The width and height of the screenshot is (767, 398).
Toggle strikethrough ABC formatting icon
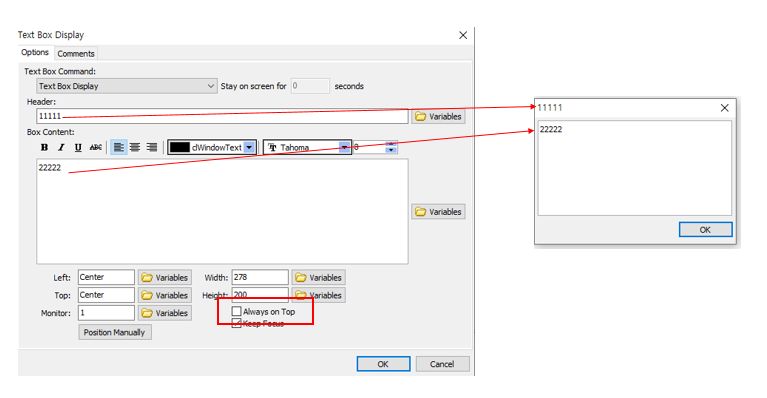[95, 147]
